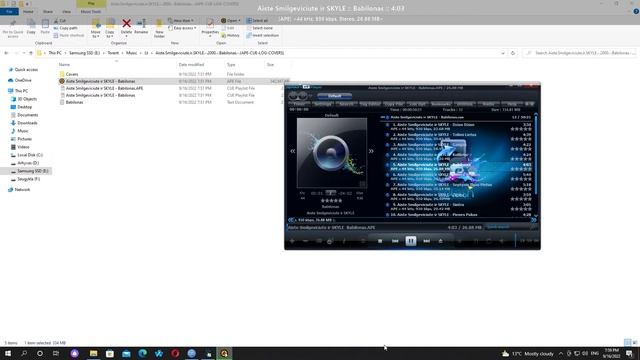Open the Open dropdown in ribbon
Screen dimensions: 640x360
[x=231, y=20]
